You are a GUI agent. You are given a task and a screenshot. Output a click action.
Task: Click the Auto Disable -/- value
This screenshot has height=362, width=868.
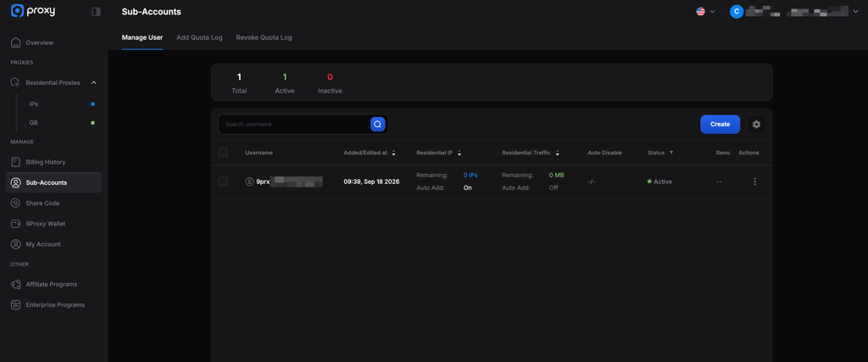click(591, 181)
